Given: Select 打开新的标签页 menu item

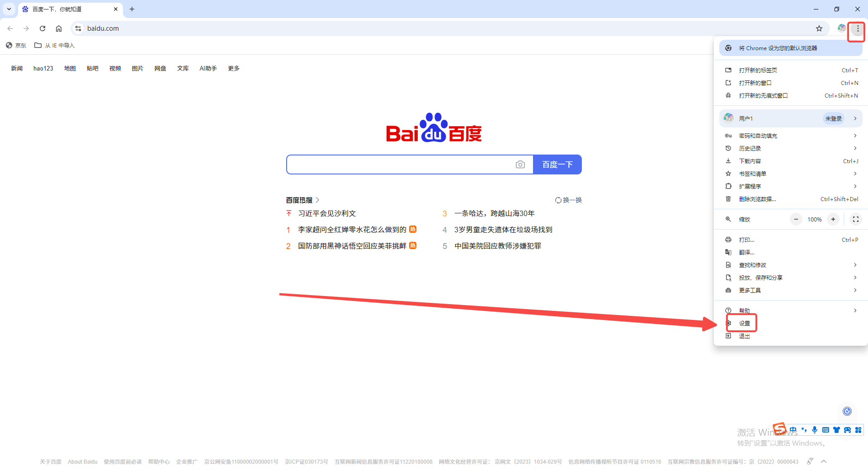Looking at the screenshot, I should tap(791, 70).
